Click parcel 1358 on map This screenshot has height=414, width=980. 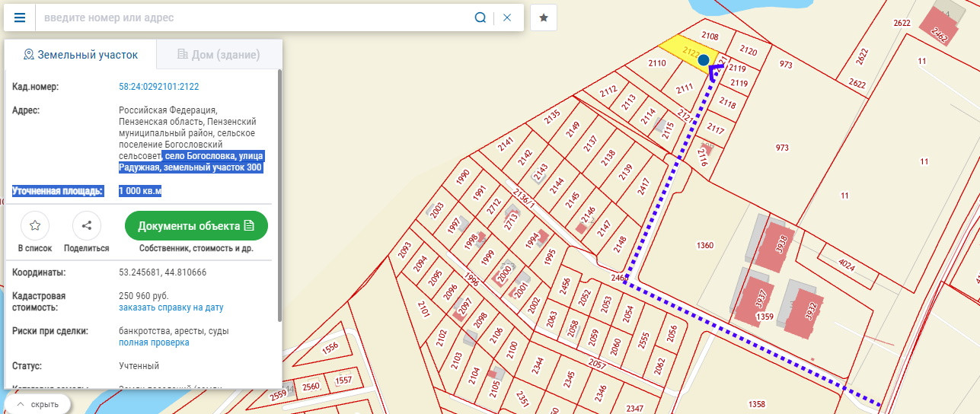757,404
